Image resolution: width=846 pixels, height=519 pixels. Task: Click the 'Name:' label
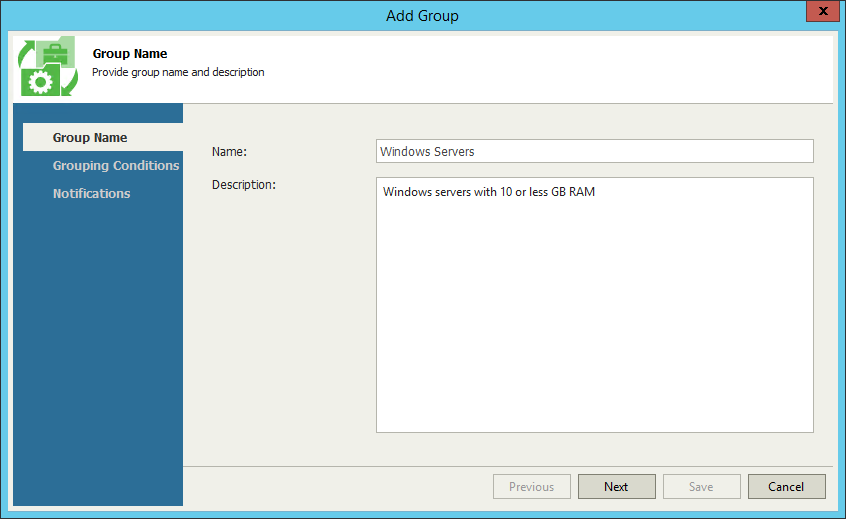[x=229, y=152]
